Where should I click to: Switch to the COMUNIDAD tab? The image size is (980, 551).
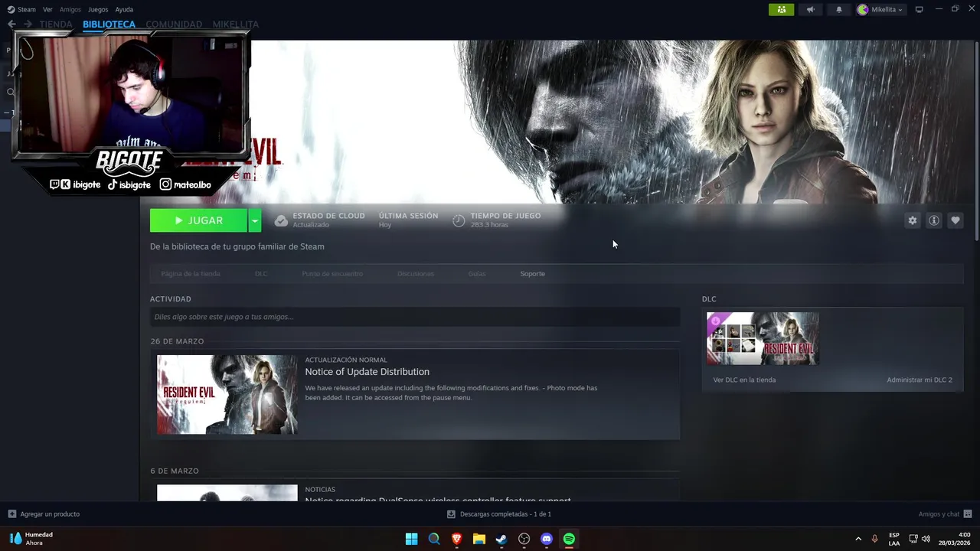174,24
